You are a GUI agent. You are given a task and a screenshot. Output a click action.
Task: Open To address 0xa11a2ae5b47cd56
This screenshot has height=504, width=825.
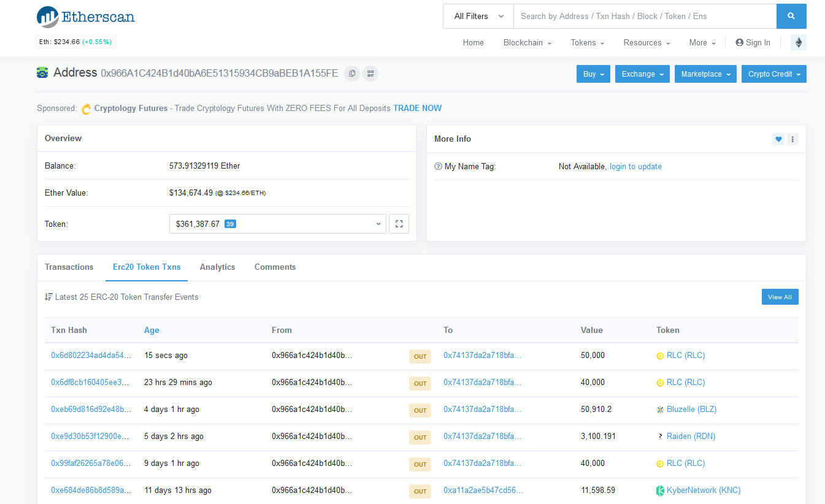coord(483,490)
